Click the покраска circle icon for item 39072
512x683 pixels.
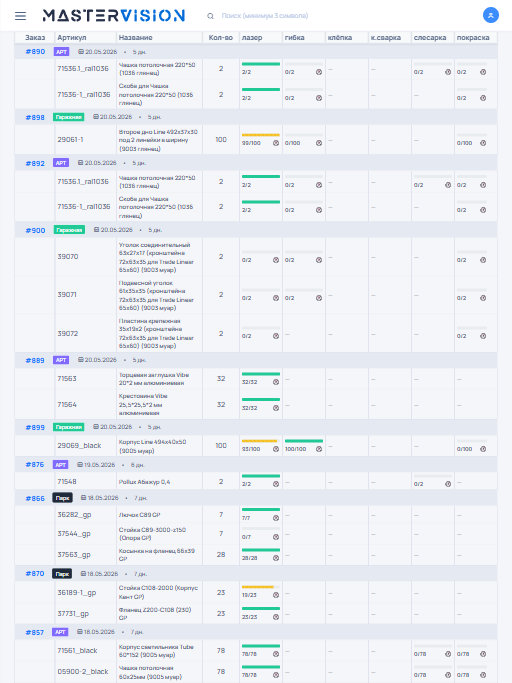tap(483, 336)
